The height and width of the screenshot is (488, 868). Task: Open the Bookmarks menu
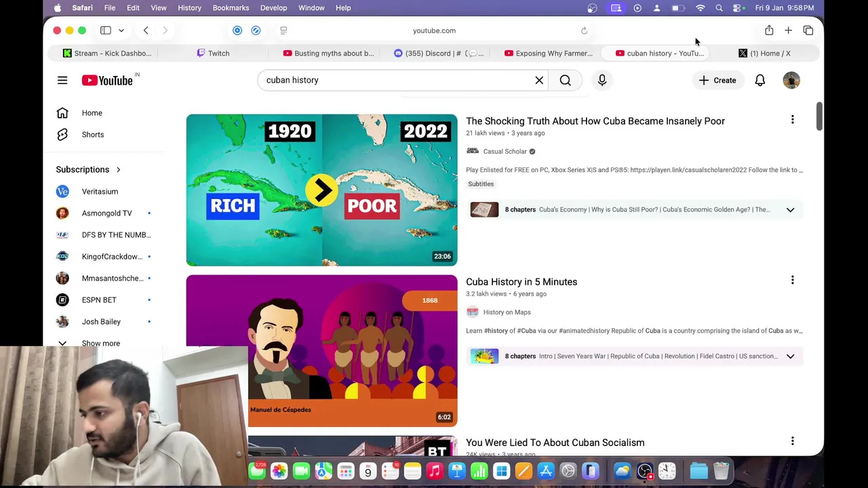click(x=231, y=8)
